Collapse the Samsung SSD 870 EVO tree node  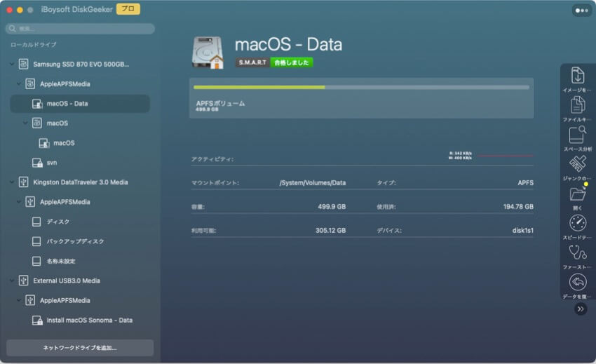click(12, 64)
